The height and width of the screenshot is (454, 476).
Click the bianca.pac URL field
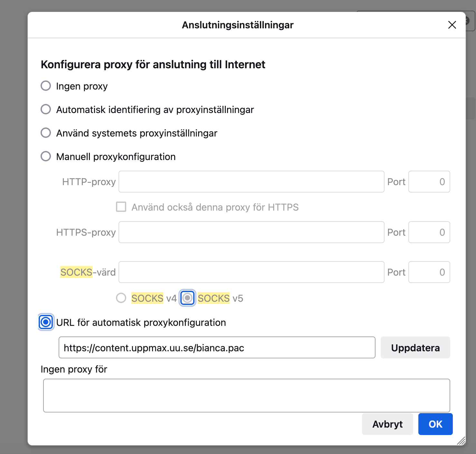pos(217,347)
